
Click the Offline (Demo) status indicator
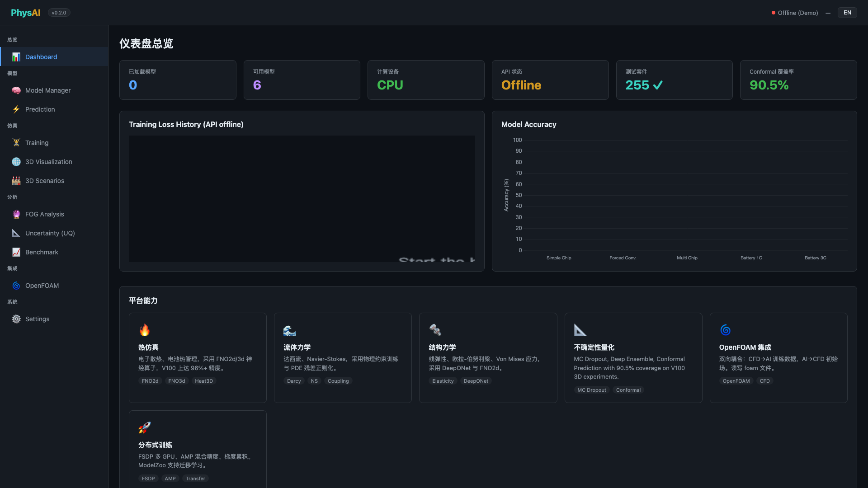[795, 13]
